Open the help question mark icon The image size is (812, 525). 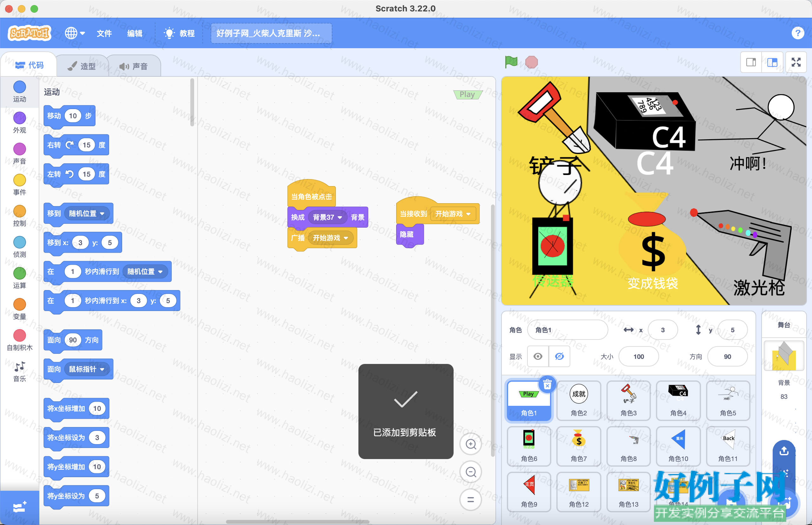797,33
